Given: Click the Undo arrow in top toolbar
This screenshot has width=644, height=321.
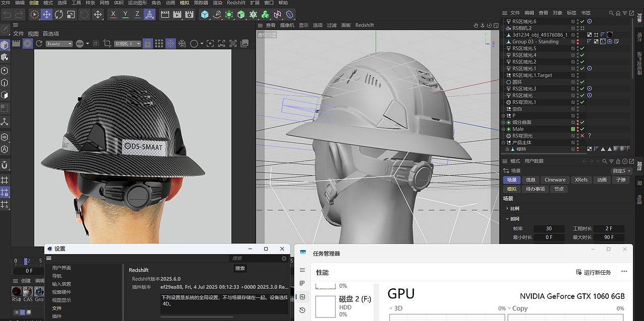Looking at the screenshot, I should 7,15.
